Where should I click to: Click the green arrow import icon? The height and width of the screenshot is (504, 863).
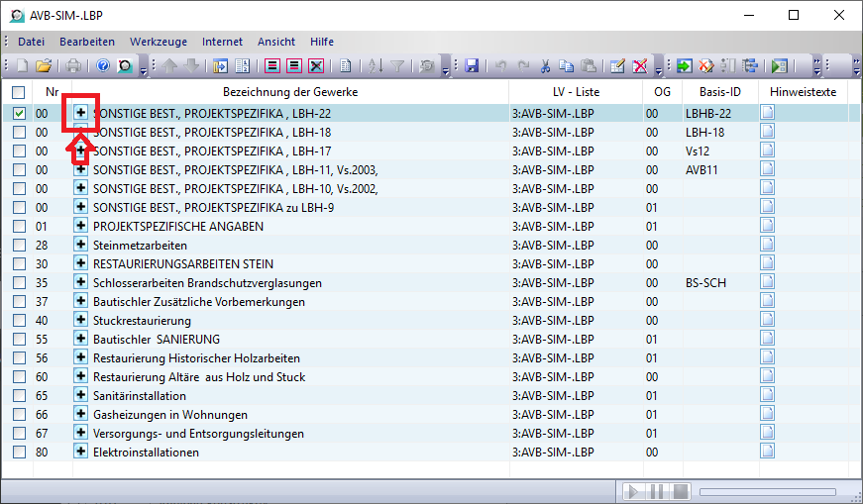click(684, 66)
